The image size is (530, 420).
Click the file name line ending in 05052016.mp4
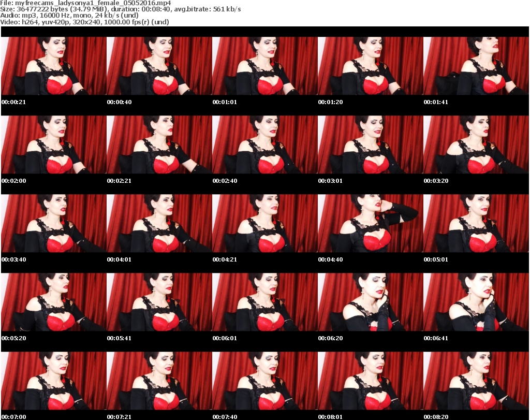tap(85, 3)
